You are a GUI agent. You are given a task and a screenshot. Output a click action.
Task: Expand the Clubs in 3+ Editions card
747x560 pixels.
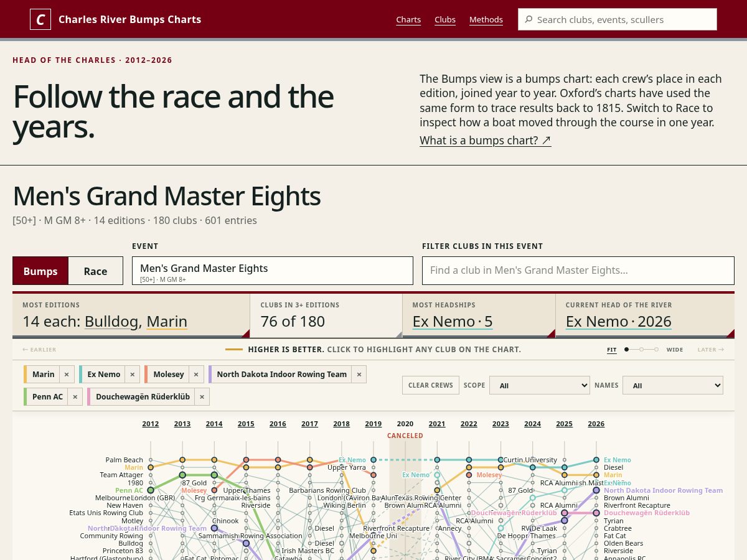tap(326, 315)
